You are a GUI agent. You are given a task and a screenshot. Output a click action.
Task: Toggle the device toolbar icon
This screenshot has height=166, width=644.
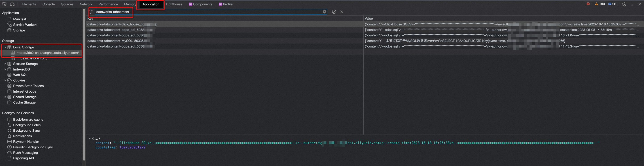[12, 4]
